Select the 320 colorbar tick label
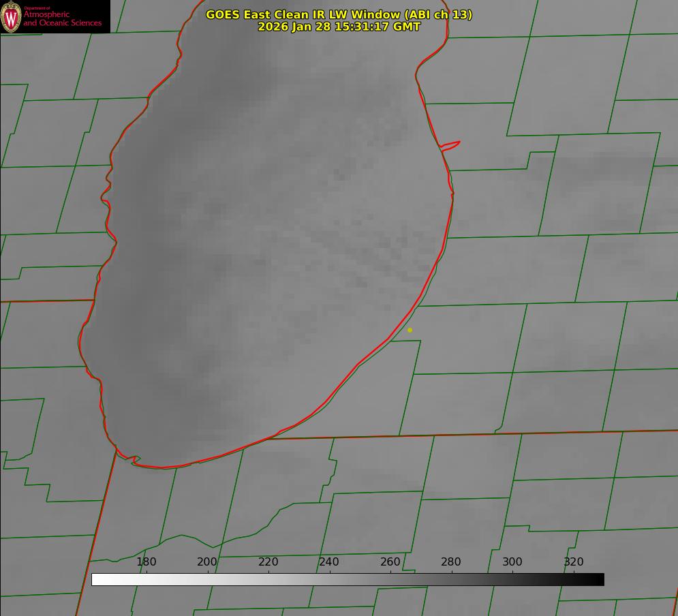Screen dimensions: 678x616 coord(574,562)
